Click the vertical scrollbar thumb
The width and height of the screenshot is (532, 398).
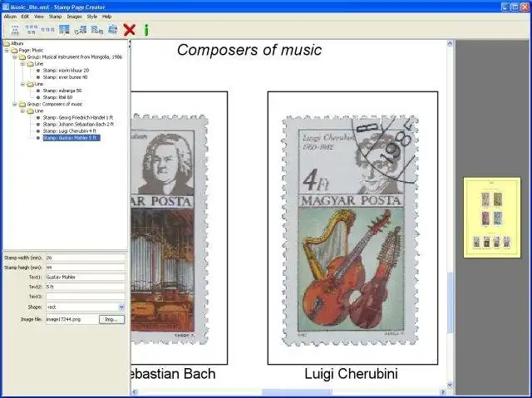pos(450,302)
